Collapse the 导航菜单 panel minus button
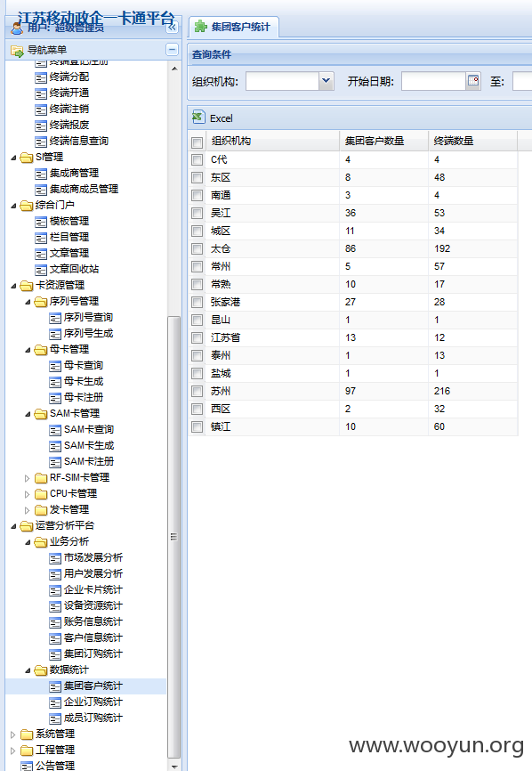 pos(172,50)
